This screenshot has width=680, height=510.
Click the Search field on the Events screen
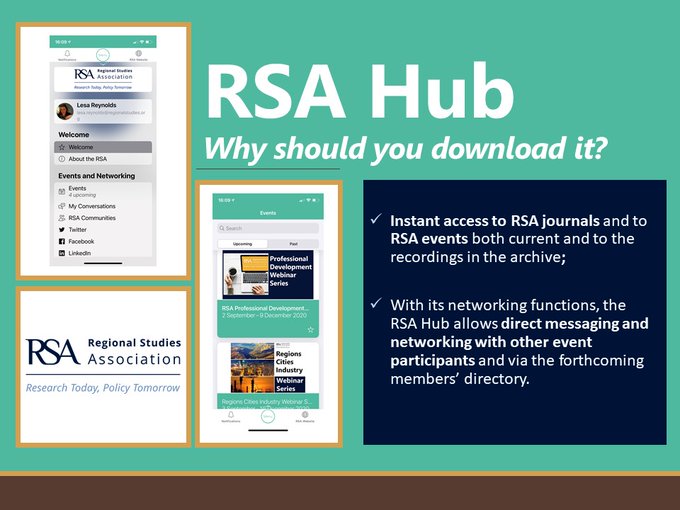pyautogui.click(x=268, y=228)
